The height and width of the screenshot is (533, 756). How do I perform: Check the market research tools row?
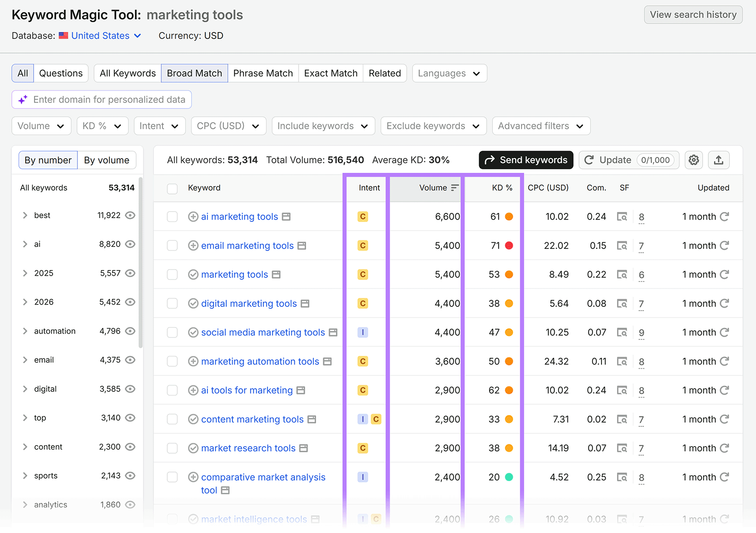(x=172, y=448)
